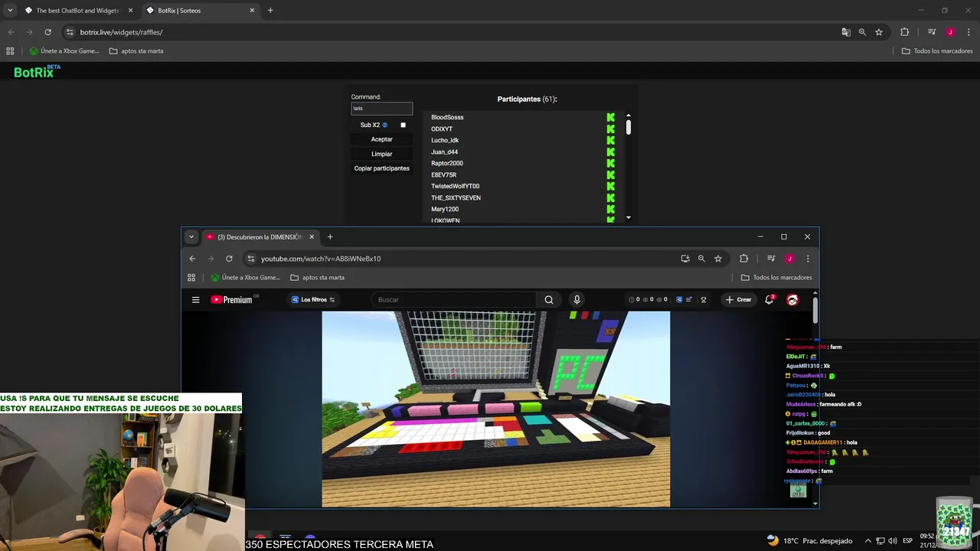The height and width of the screenshot is (551, 980).
Task: Click the Kick icon beside Juan_d44
Action: [611, 152]
